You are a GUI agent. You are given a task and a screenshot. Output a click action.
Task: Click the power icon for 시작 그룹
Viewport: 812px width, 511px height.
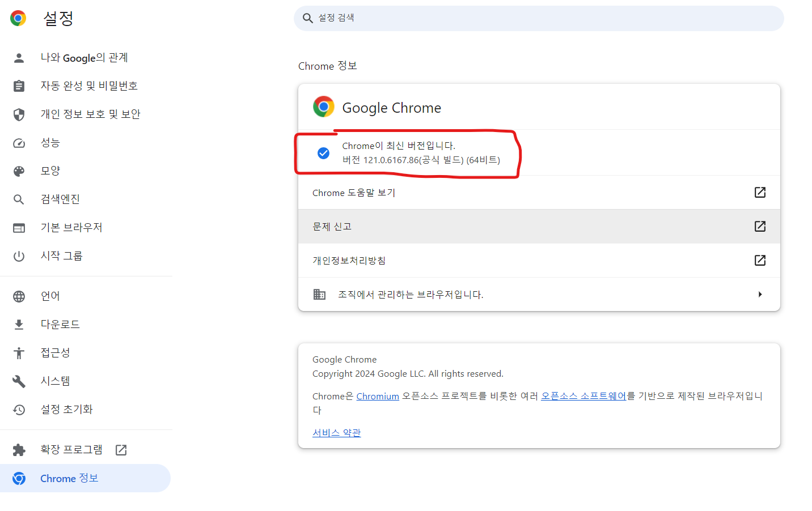click(x=19, y=256)
